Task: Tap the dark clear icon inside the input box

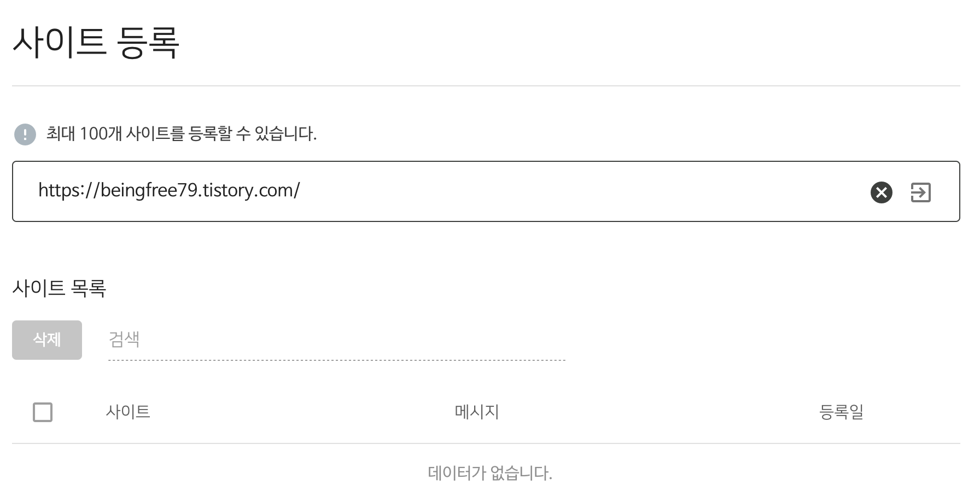Action: tap(880, 192)
